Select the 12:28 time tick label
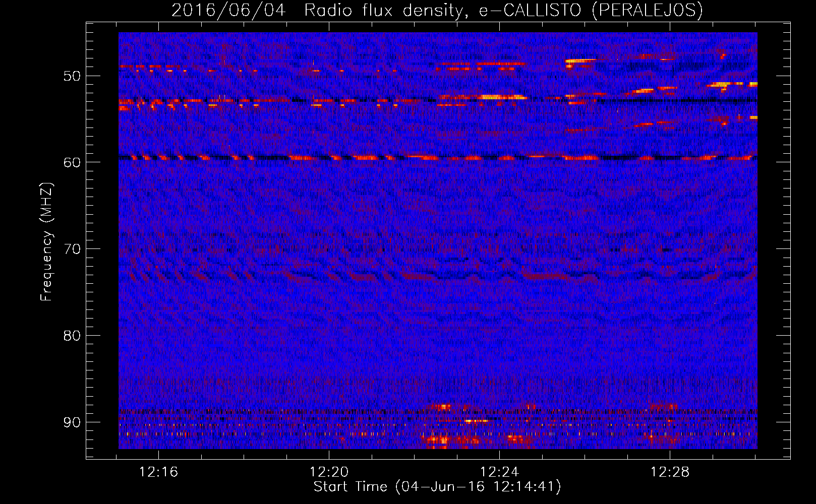Screen dimensions: 816x504 pyautogui.click(x=670, y=472)
